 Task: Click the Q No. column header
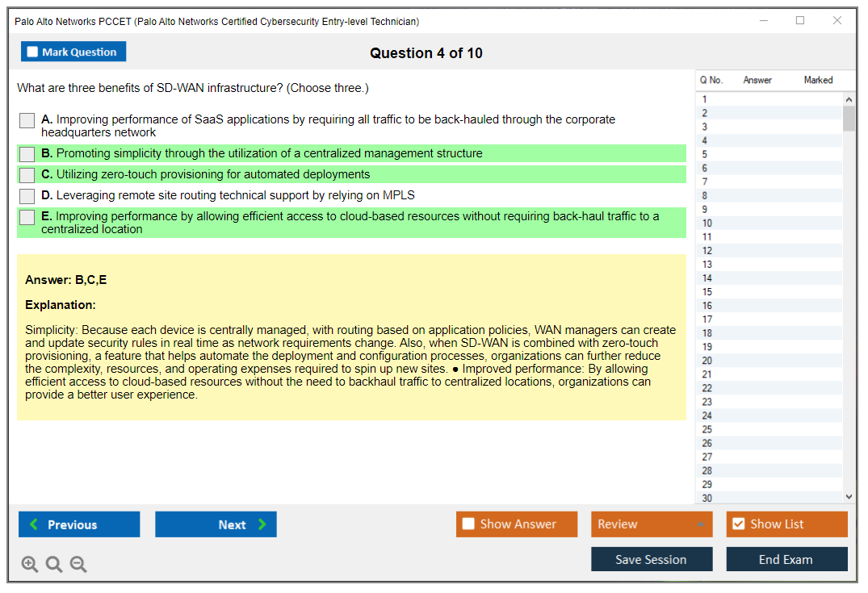[x=711, y=80]
